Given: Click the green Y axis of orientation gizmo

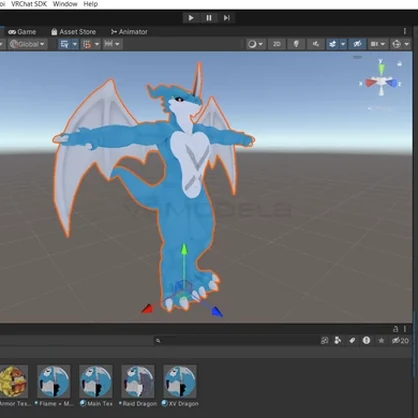Looking at the screenshot, I should (x=381, y=69).
